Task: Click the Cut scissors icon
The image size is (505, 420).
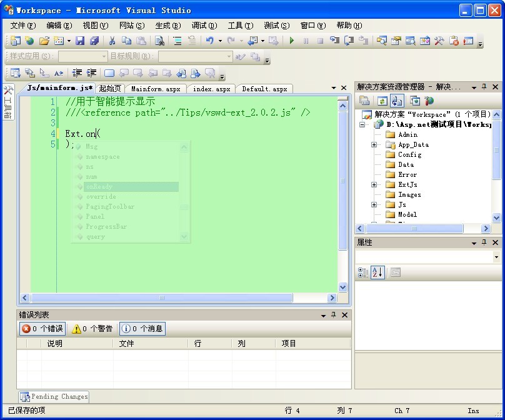Action: 112,41
